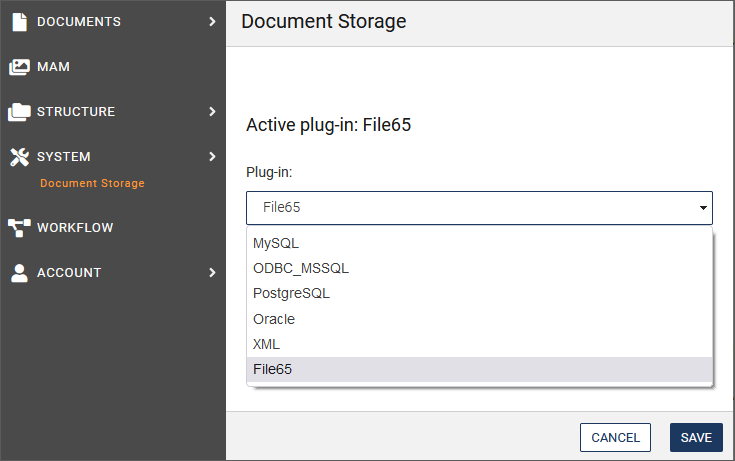Image resolution: width=735 pixels, height=461 pixels.
Task: Close the Plug-in dropdown arrow
Action: pyautogui.click(x=703, y=208)
